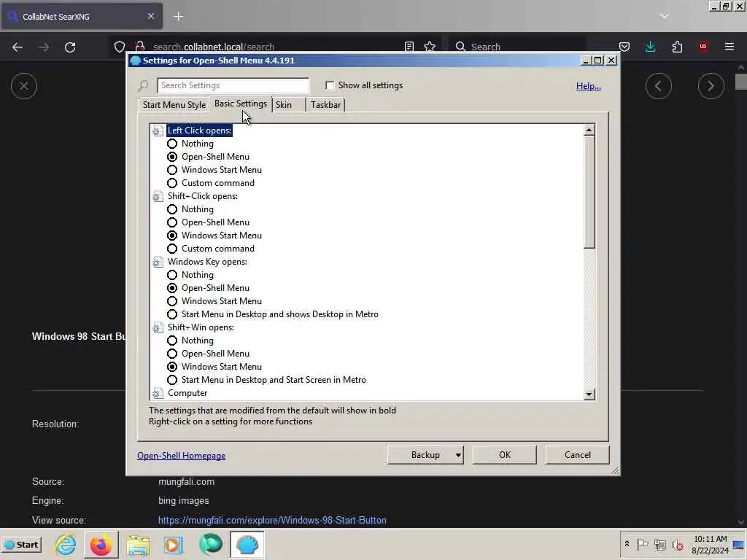This screenshot has height=560, width=747.
Task: Click the Shift+Win opens setting icon
Action: (158, 327)
